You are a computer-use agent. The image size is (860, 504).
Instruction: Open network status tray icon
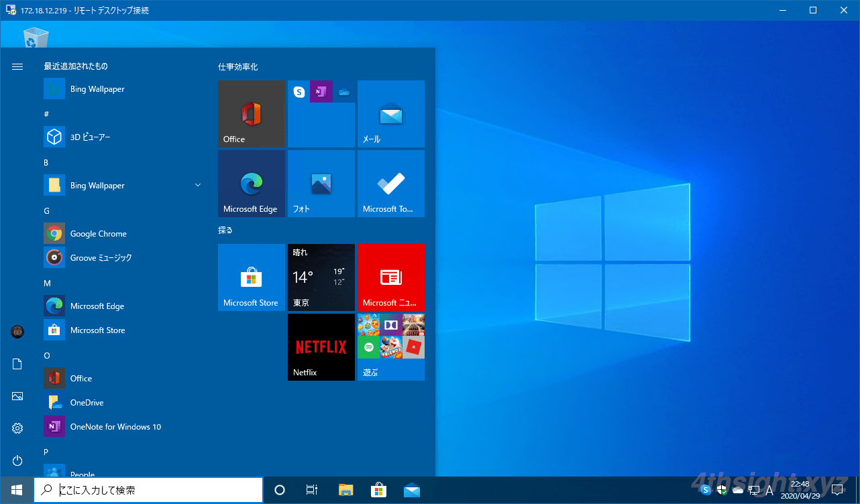click(x=754, y=490)
